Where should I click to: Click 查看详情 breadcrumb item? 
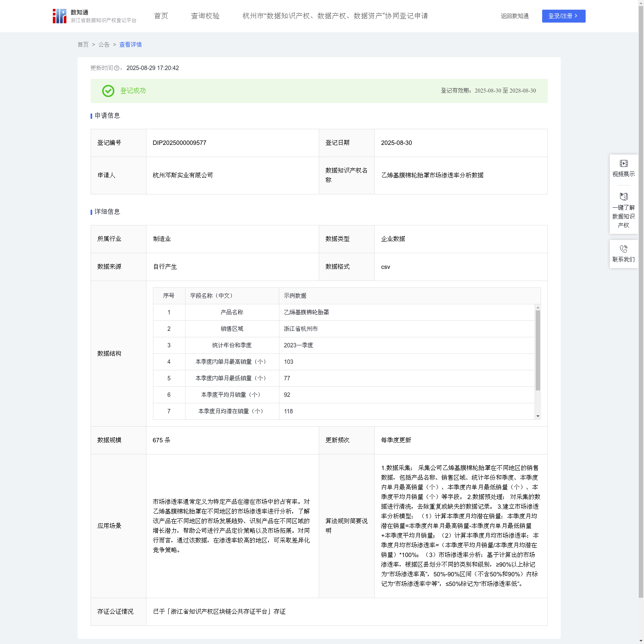click(x=130, y=45)
